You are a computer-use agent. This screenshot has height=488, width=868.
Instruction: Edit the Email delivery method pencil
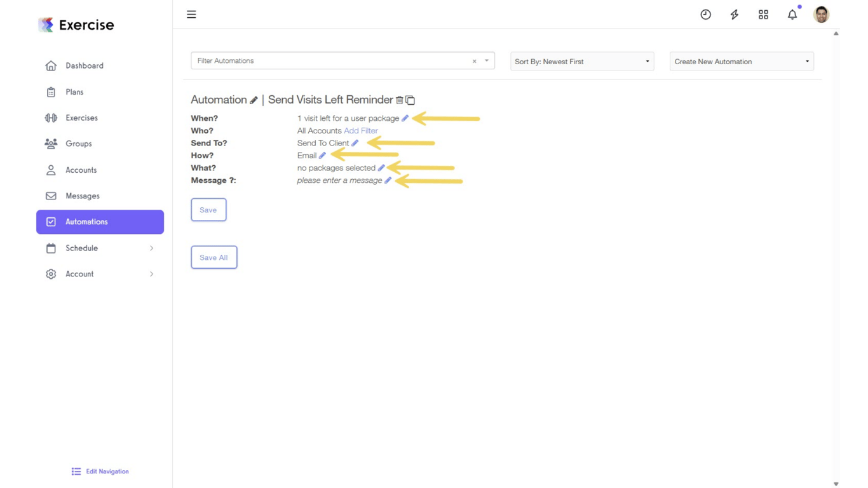click(x=322, y=155)
